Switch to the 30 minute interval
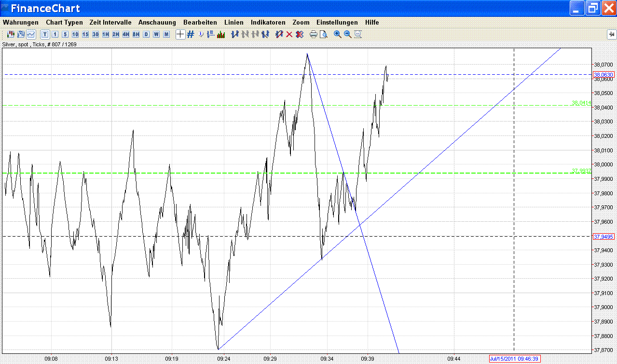This screenshot has width=617, height=364. [96, 34]
